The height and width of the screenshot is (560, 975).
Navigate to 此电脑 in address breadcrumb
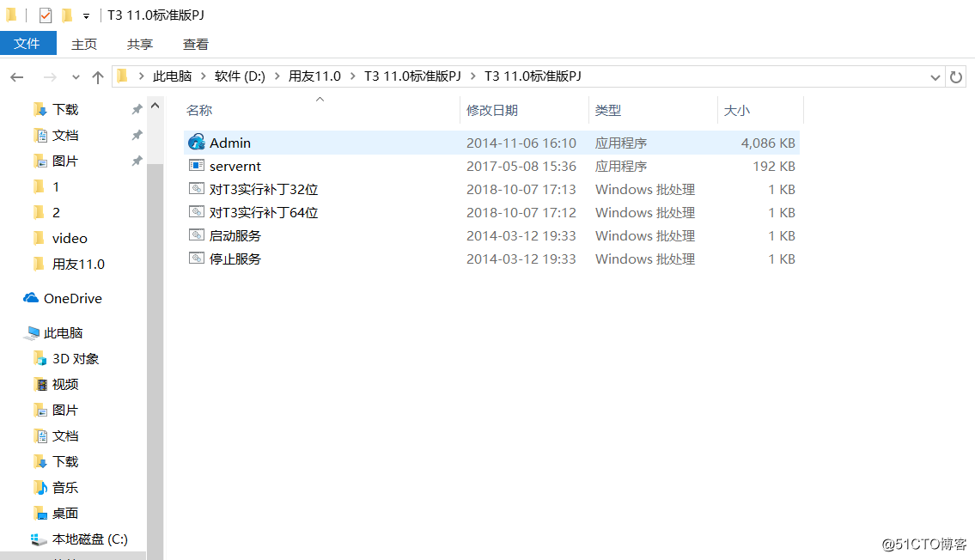point(173,76)
